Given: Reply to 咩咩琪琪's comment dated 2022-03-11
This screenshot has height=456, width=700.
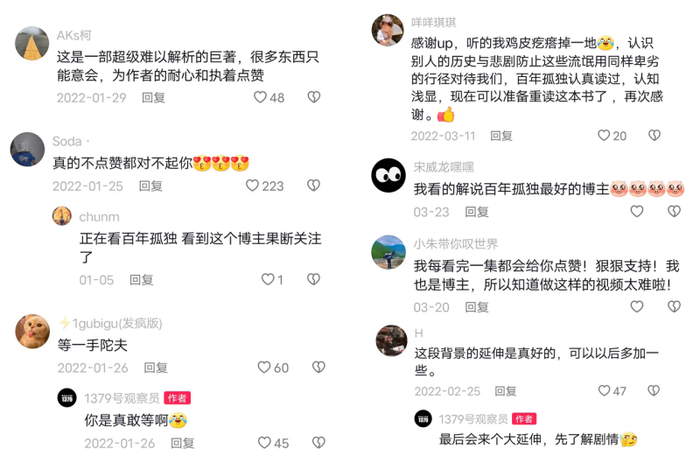Looking at the screenshot, I should tap(501, 135).
